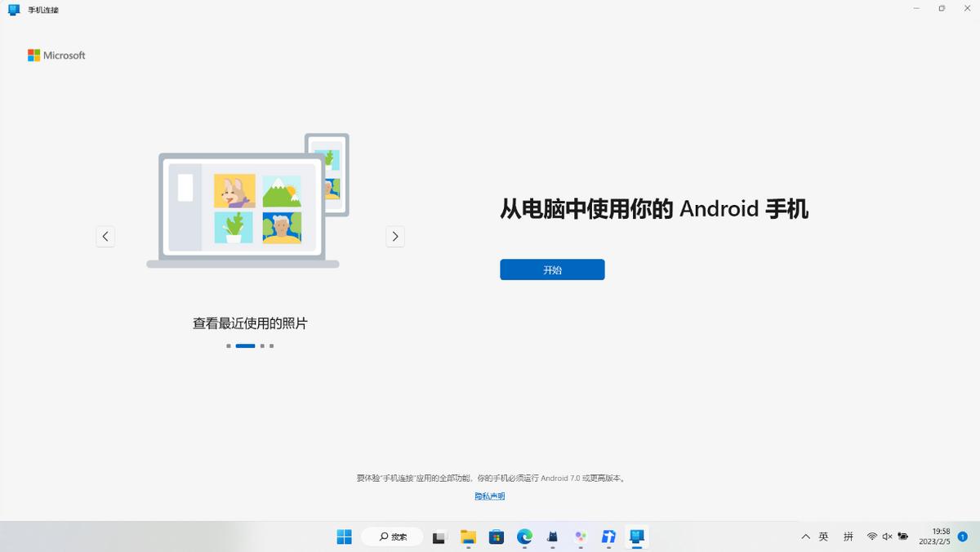Launch Microsoft Store from the taskbar

click(497, 536)
